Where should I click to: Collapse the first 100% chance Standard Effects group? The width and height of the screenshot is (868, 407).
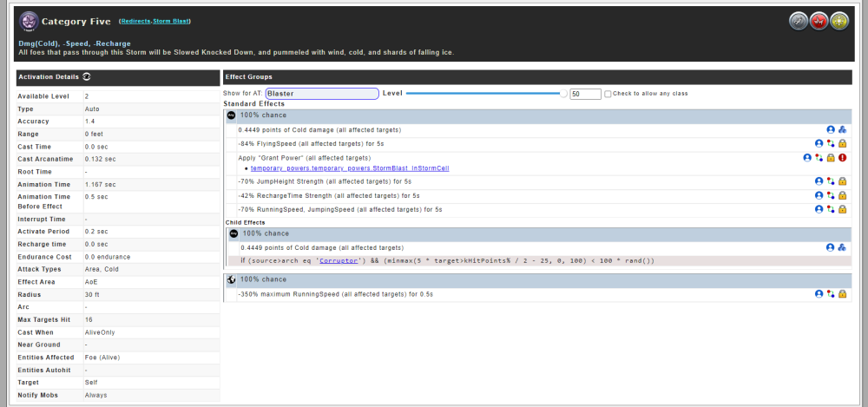231,115
